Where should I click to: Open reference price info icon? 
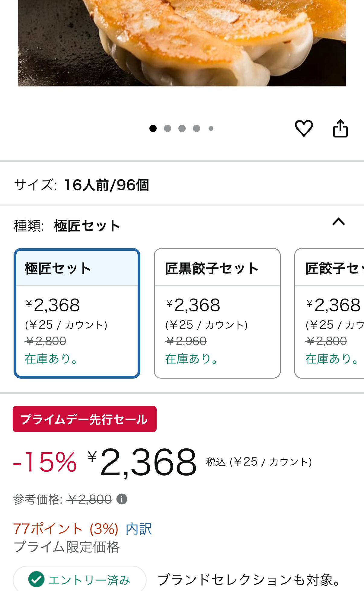coord(122,499)
